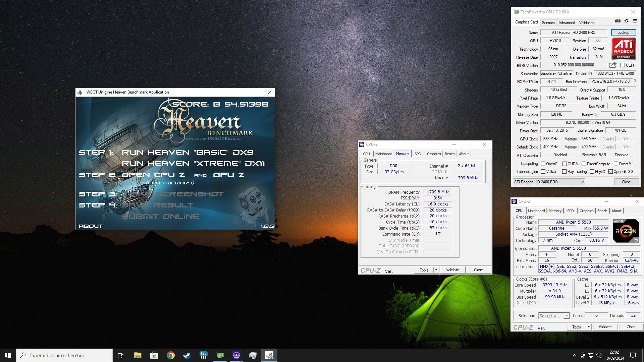The image size is (644, 362).
Task: Click Run Heaven "Basic" DX9
Action: 187,153
